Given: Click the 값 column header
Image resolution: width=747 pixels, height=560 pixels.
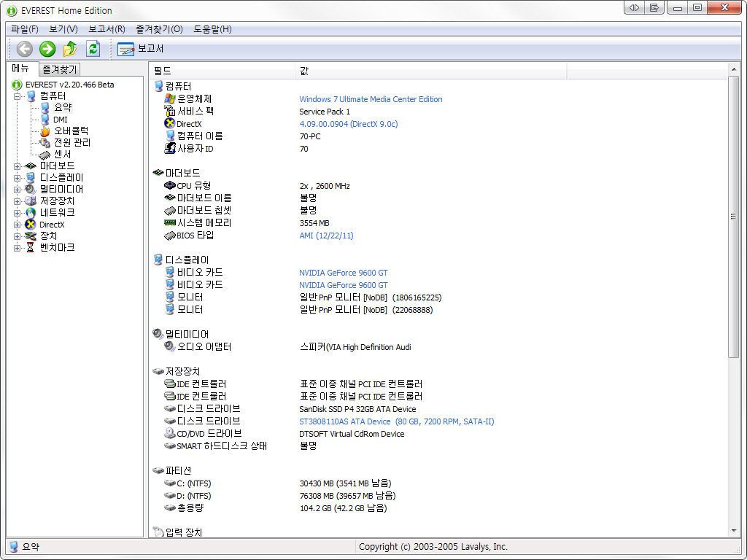Looking at the screenshot, I should pos(430,71).
